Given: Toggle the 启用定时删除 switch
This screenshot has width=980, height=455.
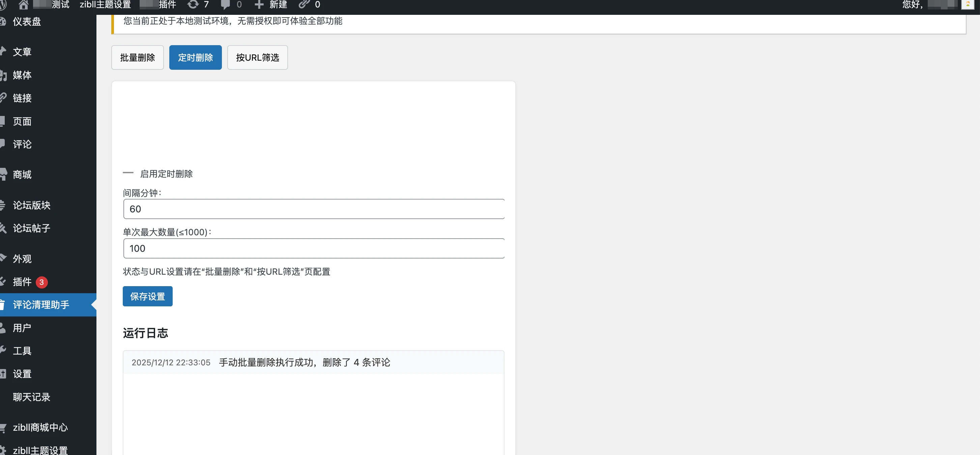Looking at the screenshot, I should 128,173.
